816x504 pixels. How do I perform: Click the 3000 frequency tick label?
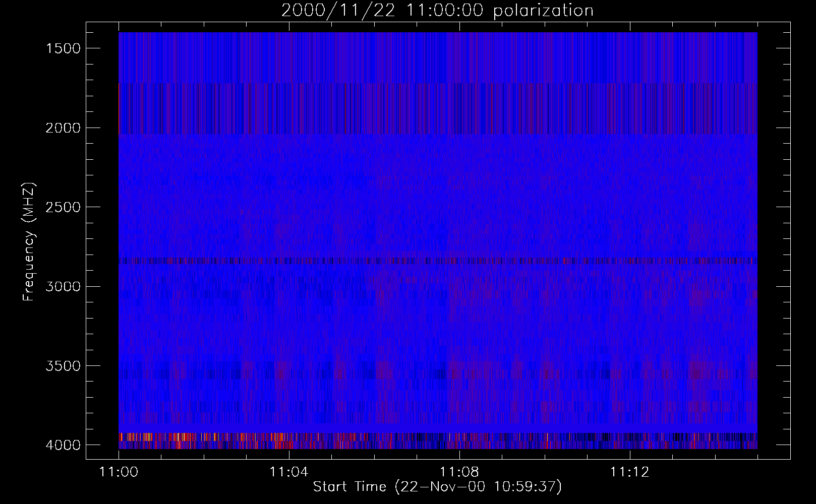pos(63,287)
